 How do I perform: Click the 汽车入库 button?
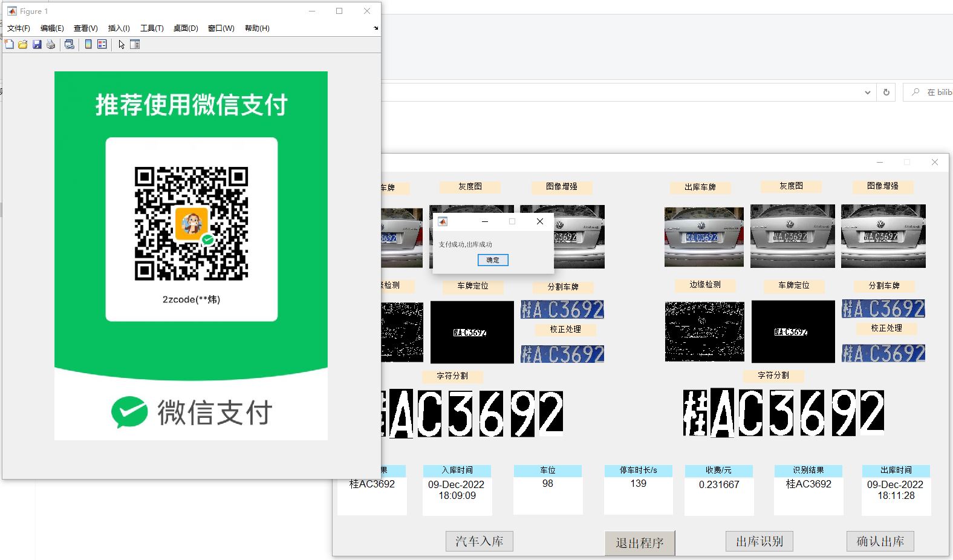pyautogui.click(x=480, y=541)
